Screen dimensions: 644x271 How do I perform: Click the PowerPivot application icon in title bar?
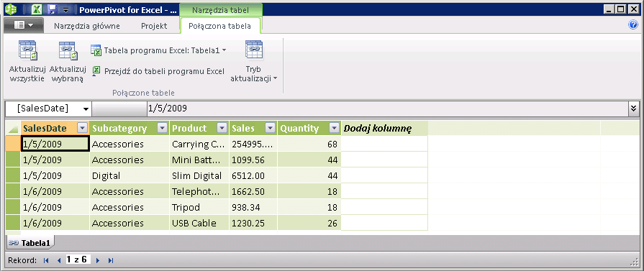pyautogui.click(x=11, y=9)
